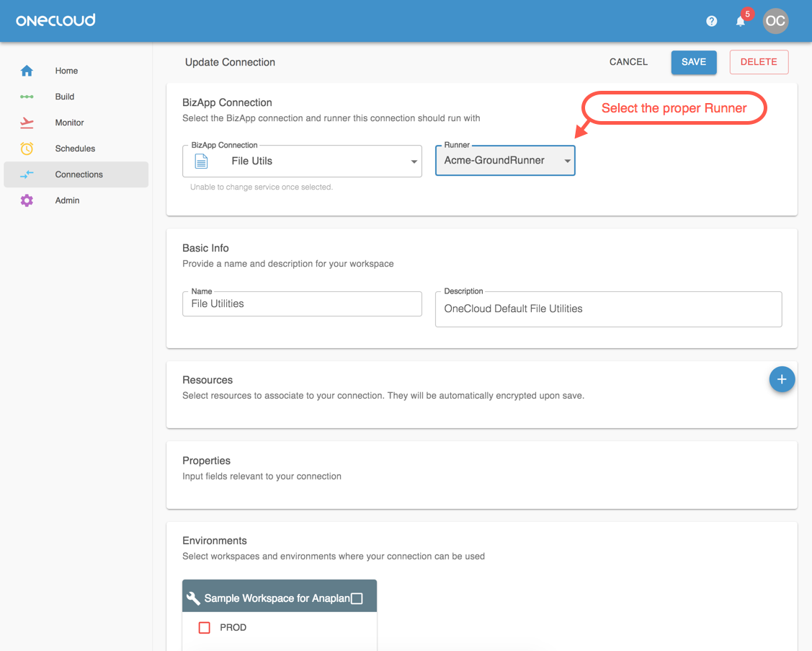Click the Monitor airplane icon
The height and width of the screenshot is (651, 812).
(x=27, y=123)
